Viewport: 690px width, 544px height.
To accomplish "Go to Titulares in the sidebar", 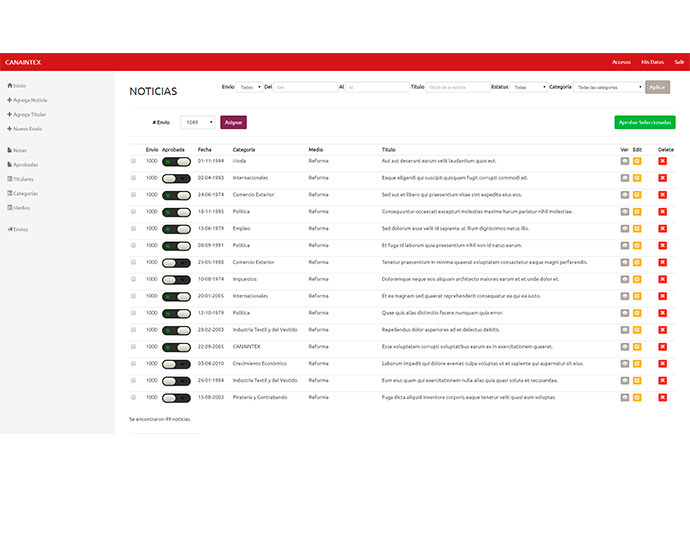I will (23, 179).
